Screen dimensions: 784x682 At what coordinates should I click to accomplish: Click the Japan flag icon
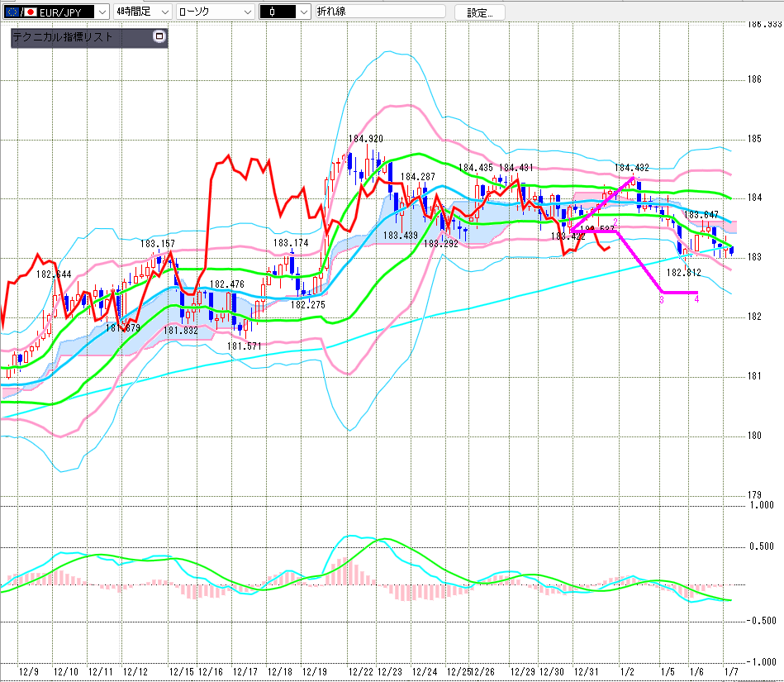(x=31, y=12)
